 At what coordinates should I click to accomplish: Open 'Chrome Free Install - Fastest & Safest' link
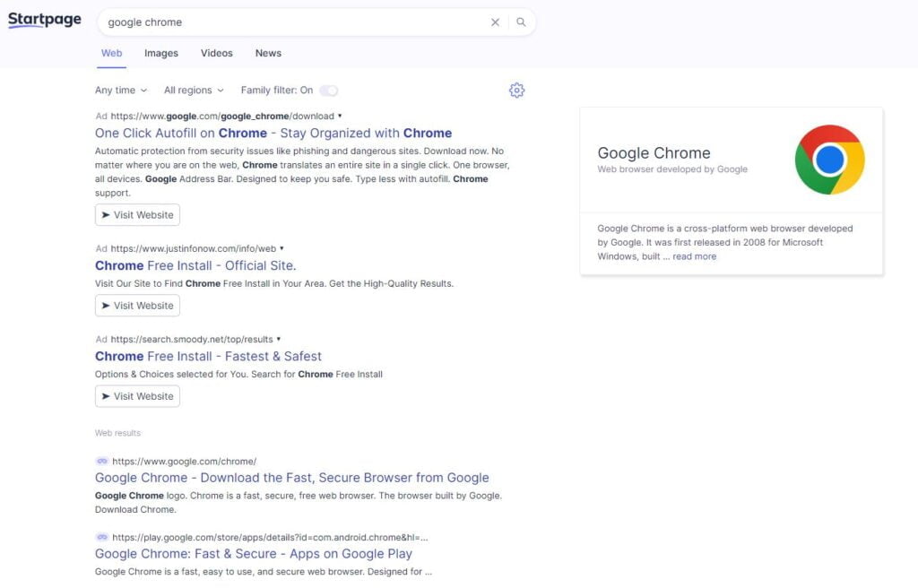coord(208,356)
